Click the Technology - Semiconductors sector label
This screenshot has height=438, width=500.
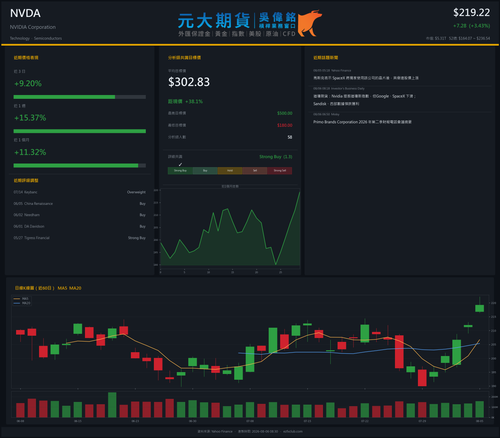click(x=36, y=38)
